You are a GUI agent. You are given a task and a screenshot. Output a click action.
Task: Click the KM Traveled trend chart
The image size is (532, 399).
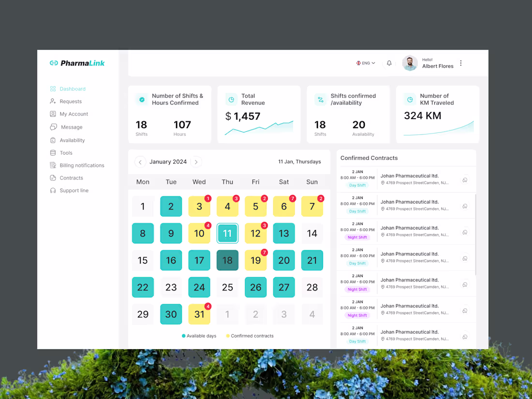(x=438, y=128)
